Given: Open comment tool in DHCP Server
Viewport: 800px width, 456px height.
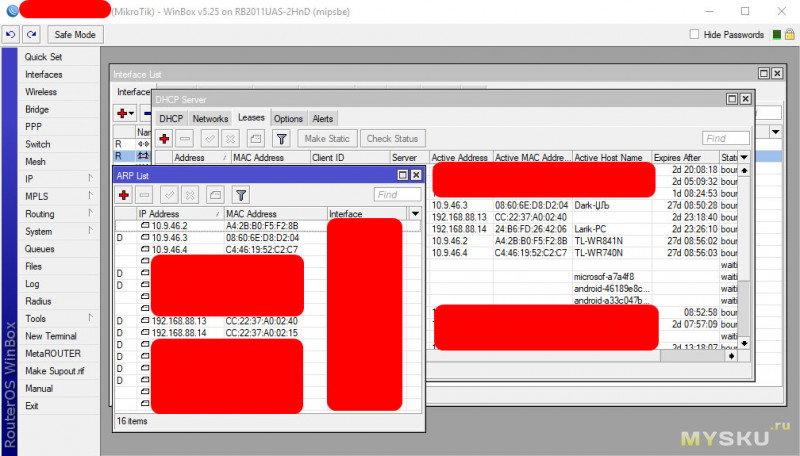Looking at the screenshot, I should pos(256,138).
